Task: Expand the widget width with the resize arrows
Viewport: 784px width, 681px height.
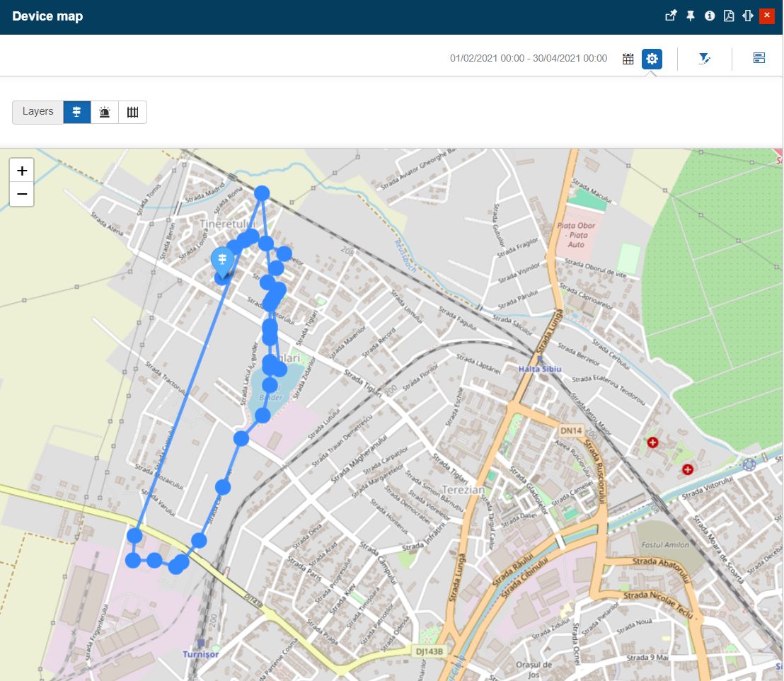Action: [747, 15]
